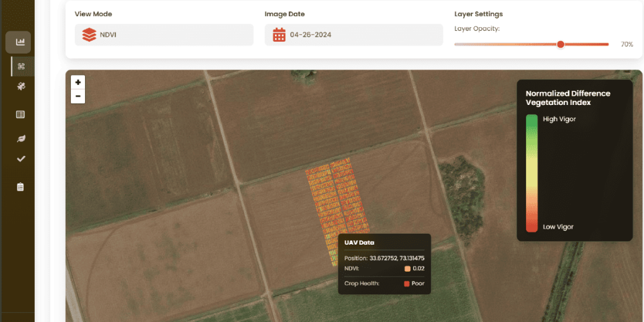The image size is (644, 322).
Task: Select the leaf crop sidebar icon
Action: (21, 139)
